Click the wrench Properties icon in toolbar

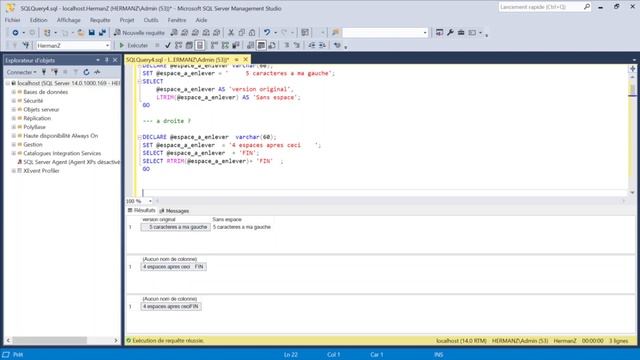[450, 33]
